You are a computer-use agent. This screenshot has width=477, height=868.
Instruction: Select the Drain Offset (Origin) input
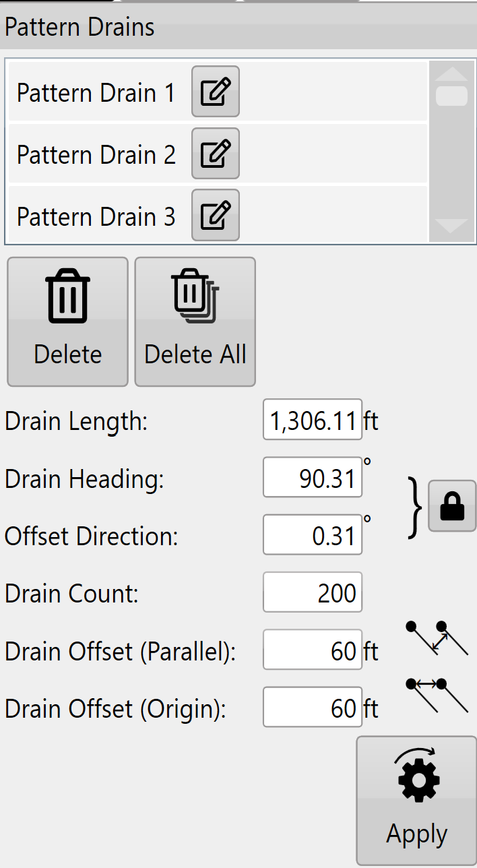313,707
